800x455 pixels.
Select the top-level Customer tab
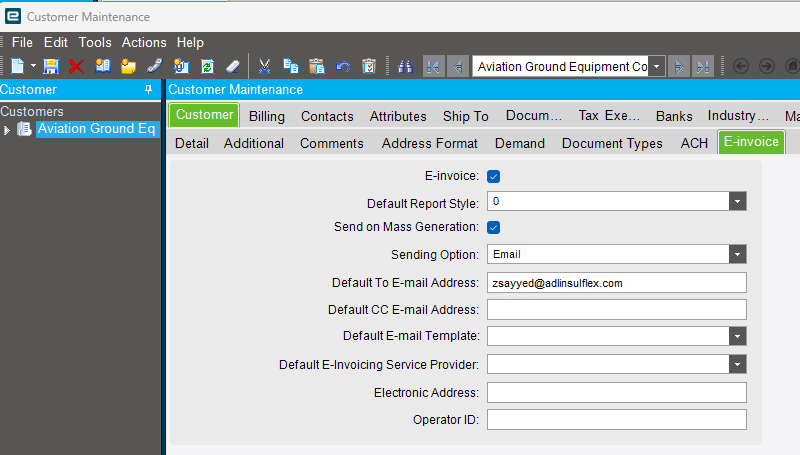click(x=205, y=115)
